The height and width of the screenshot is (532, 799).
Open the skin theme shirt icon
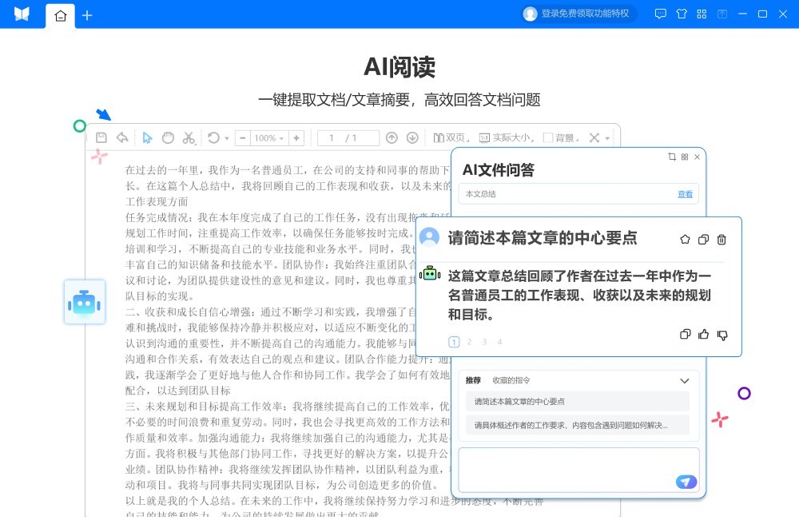(681, 14)
